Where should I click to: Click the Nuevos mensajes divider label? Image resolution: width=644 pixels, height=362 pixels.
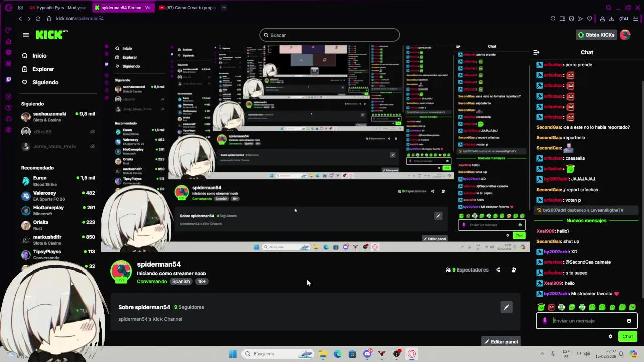tap(586, 221)
